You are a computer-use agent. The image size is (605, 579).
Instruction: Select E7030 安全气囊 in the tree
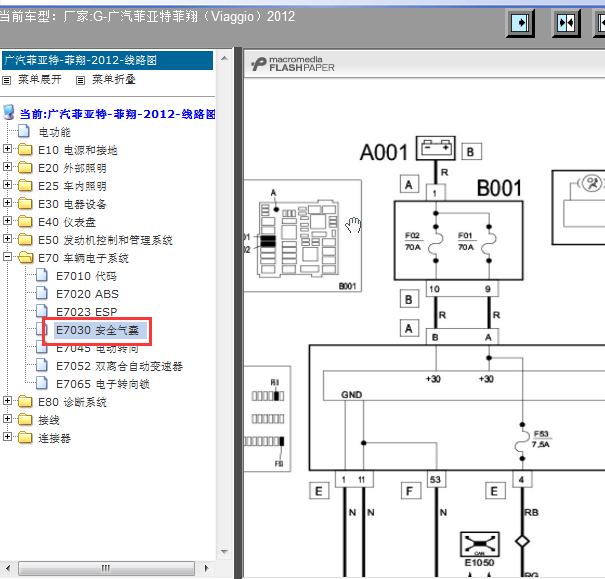(98, 331)
